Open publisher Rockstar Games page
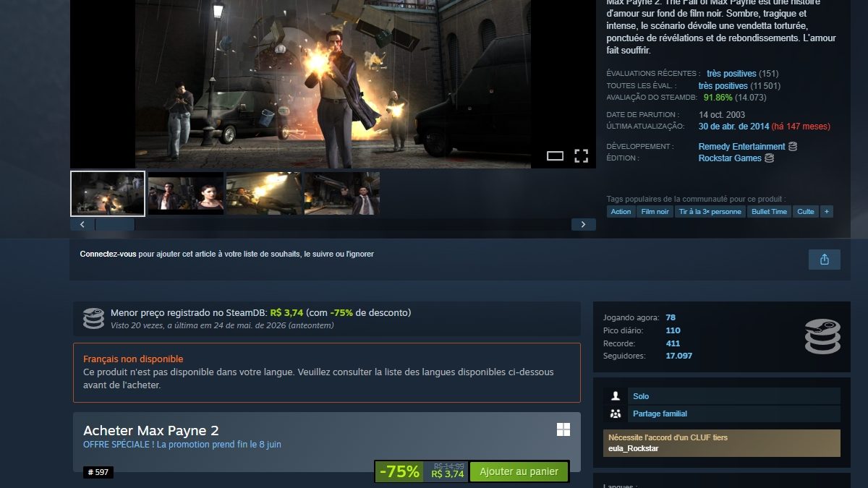This screenshot has height=488, width=868. 730,158
